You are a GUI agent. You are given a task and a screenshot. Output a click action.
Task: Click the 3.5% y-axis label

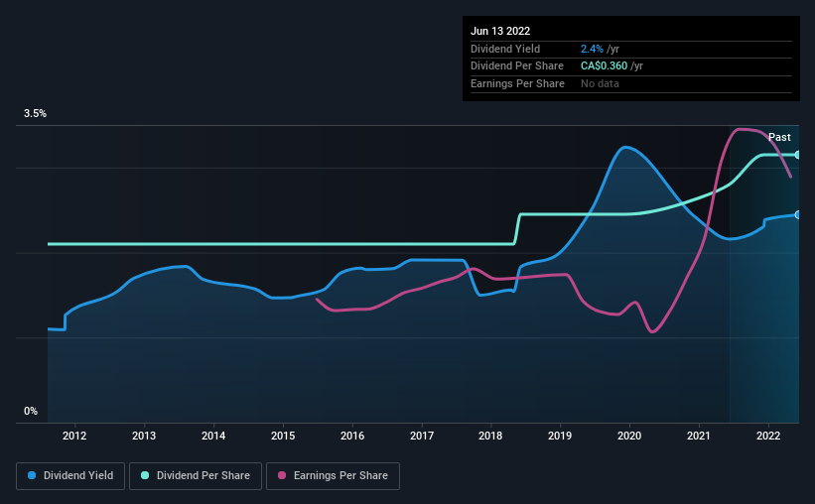click(35, 113)
